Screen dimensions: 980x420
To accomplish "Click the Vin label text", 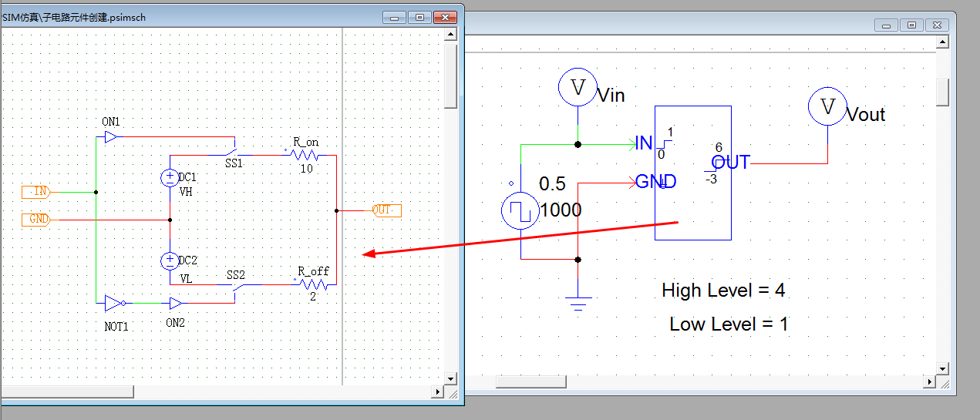I will coord(611,96).
